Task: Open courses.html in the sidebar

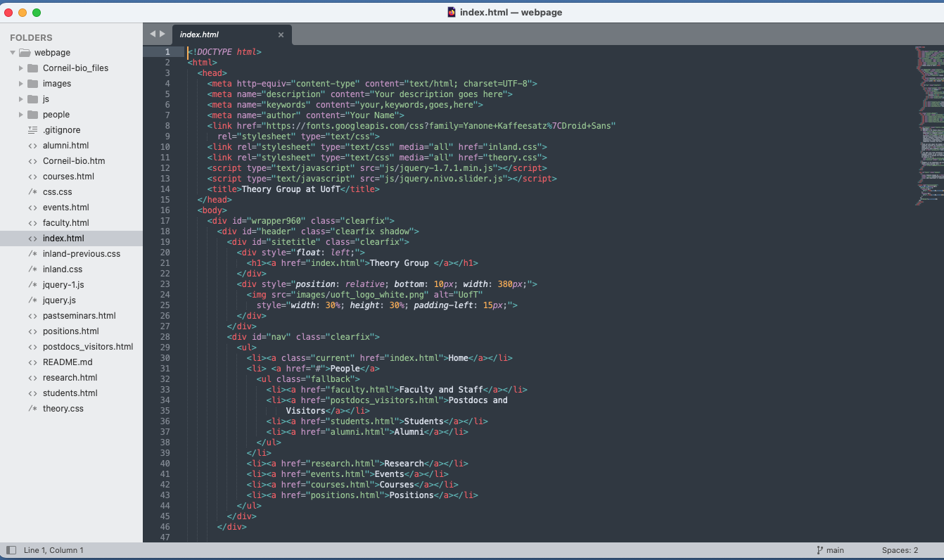Action: (x=68, y=177)
